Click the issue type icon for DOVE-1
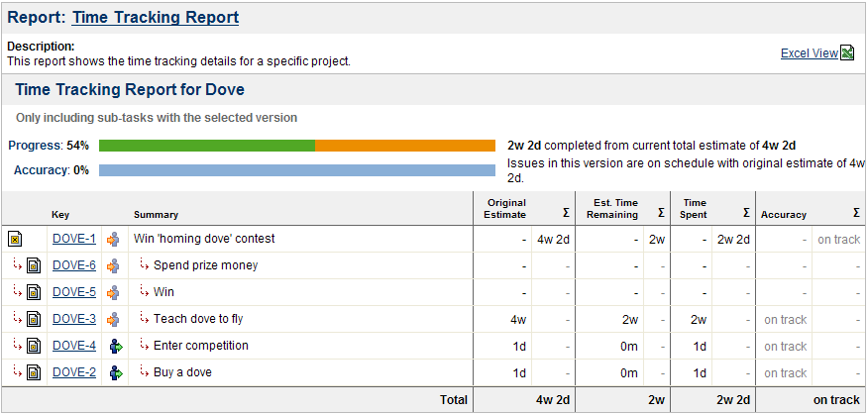 [x=15, y=239]
